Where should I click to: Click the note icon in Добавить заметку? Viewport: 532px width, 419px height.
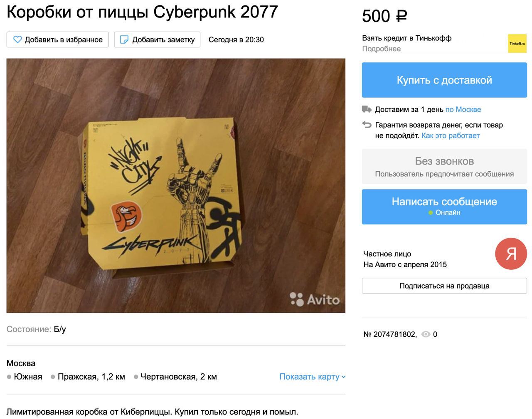pos(124,39)
